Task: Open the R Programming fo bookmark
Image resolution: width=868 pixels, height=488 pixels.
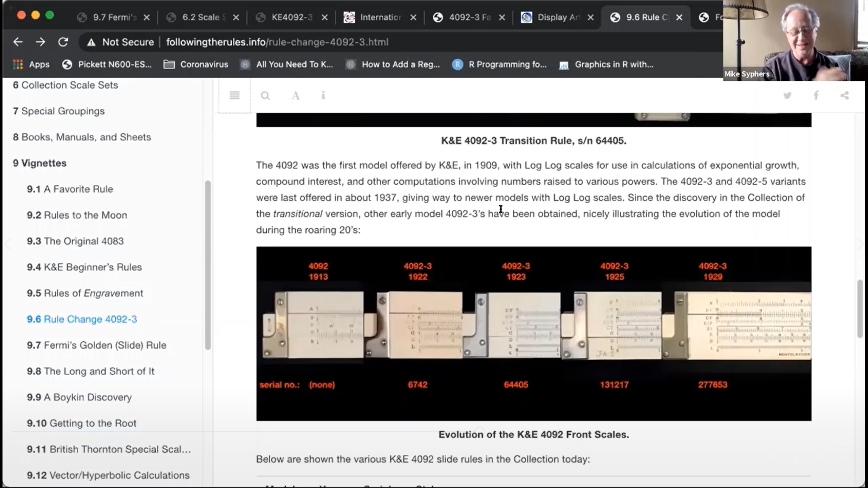Action: click(500, 64)
